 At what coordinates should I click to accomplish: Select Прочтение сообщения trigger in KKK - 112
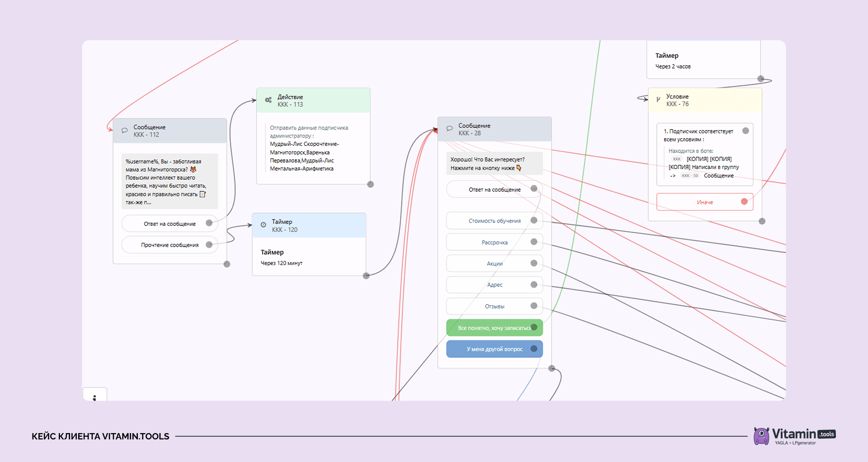tap(170, 245)
